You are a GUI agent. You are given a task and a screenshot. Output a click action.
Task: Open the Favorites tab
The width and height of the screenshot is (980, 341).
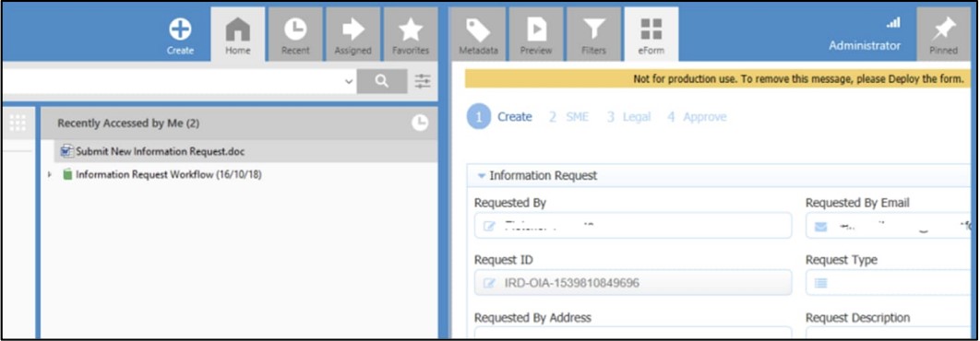click(x=411, y=34)
